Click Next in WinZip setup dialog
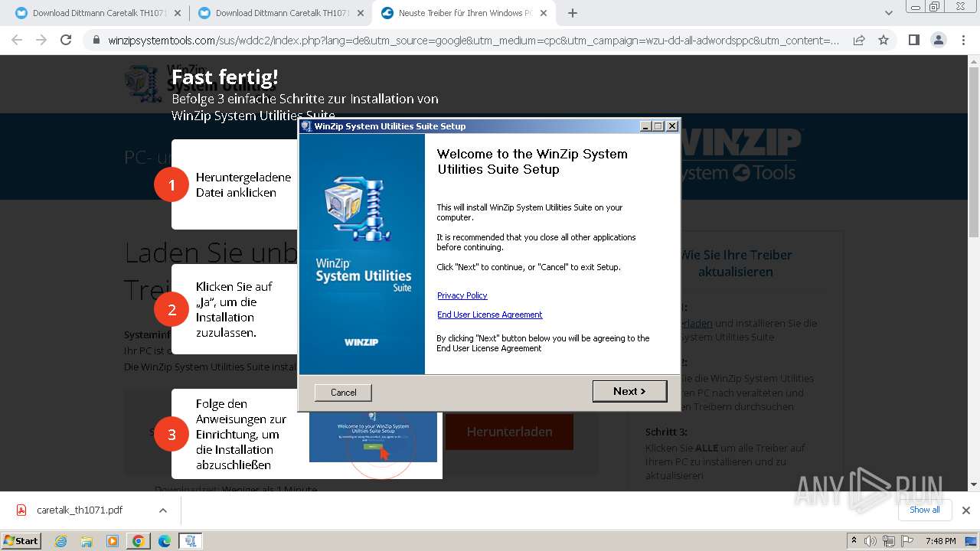Image resolution: width=980 pixels, height=551 pixels. (x=629, y=391)
